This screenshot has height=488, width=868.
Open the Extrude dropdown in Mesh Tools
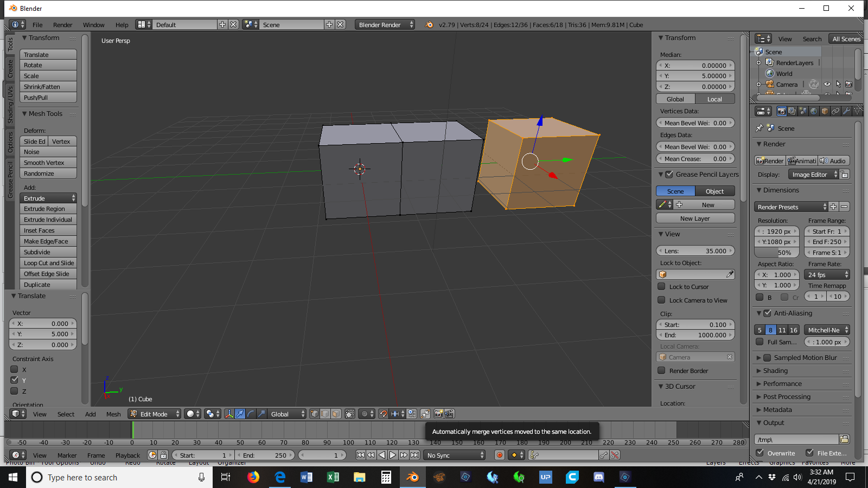tap(48, 198)
